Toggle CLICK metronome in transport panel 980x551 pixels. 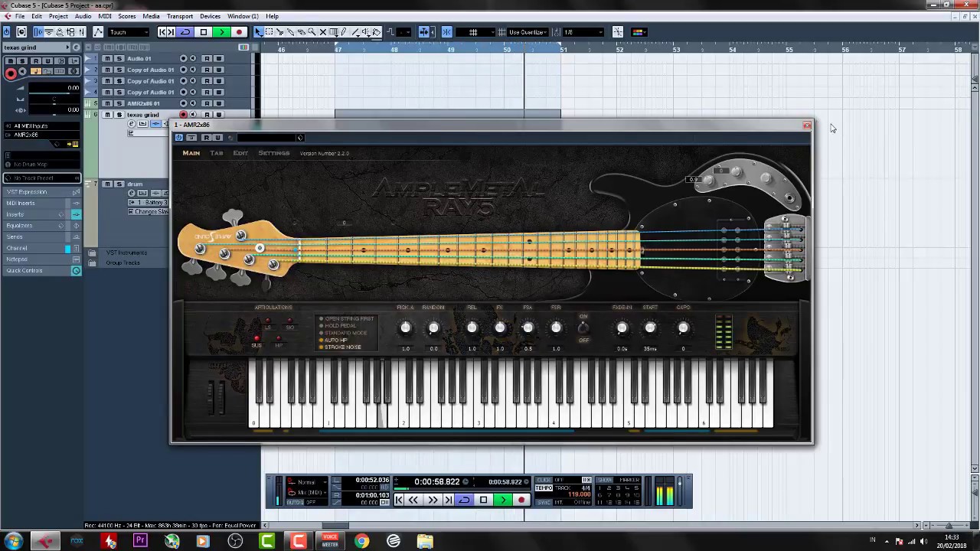544,480
